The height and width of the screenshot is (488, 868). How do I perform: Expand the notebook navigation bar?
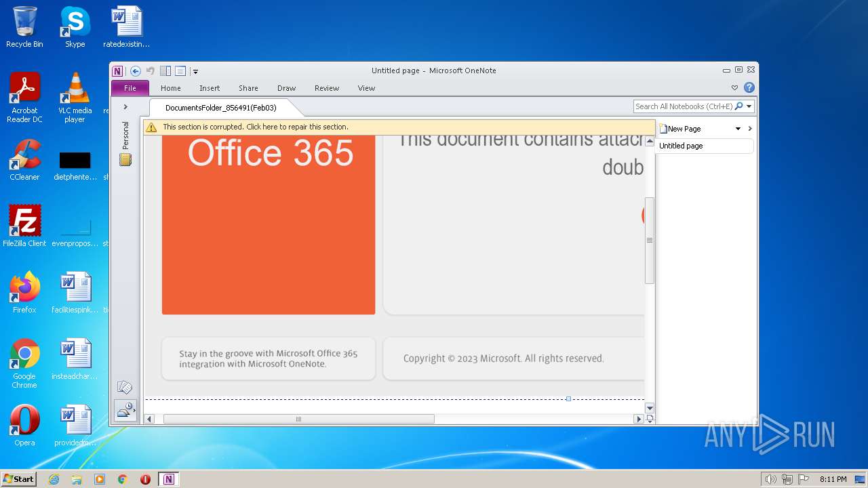click(125, 107)
